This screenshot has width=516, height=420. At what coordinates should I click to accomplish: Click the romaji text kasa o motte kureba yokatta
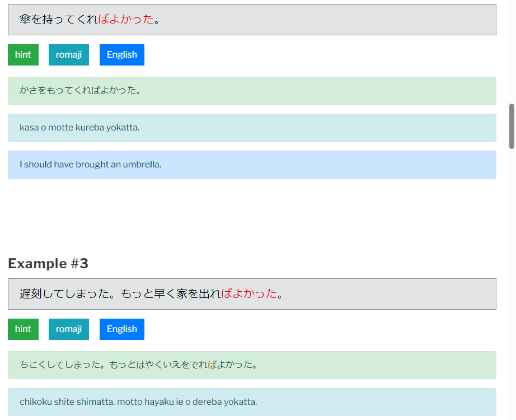pos(79,128)
